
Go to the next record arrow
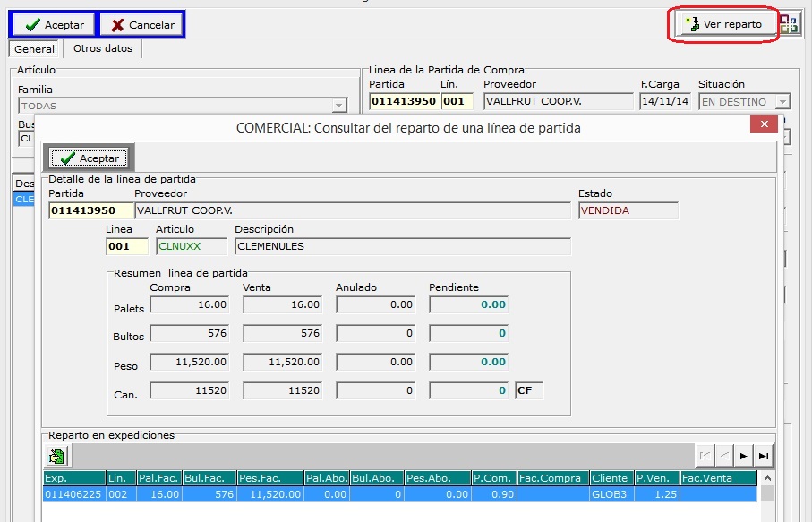click(x=743, y=457)
